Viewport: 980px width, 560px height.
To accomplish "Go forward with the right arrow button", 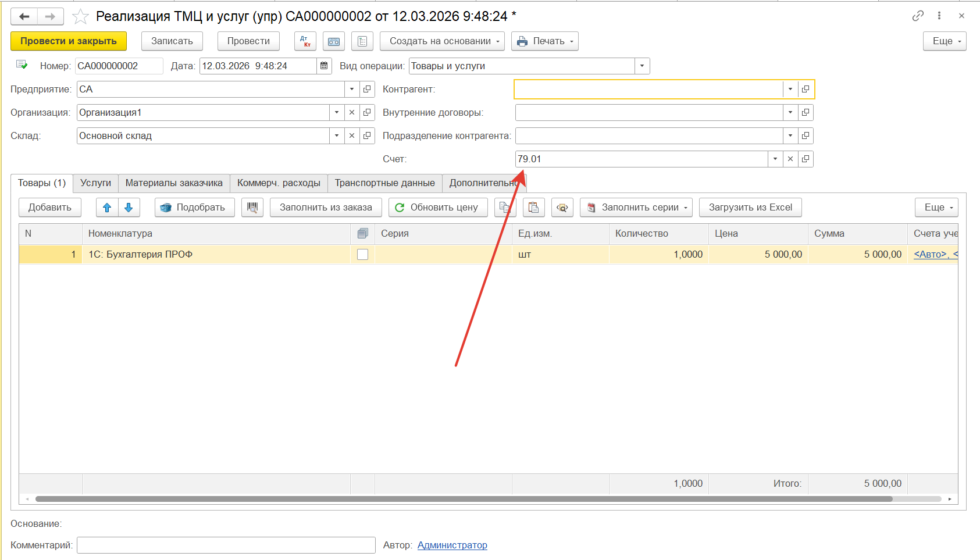I will coord(51,16).
